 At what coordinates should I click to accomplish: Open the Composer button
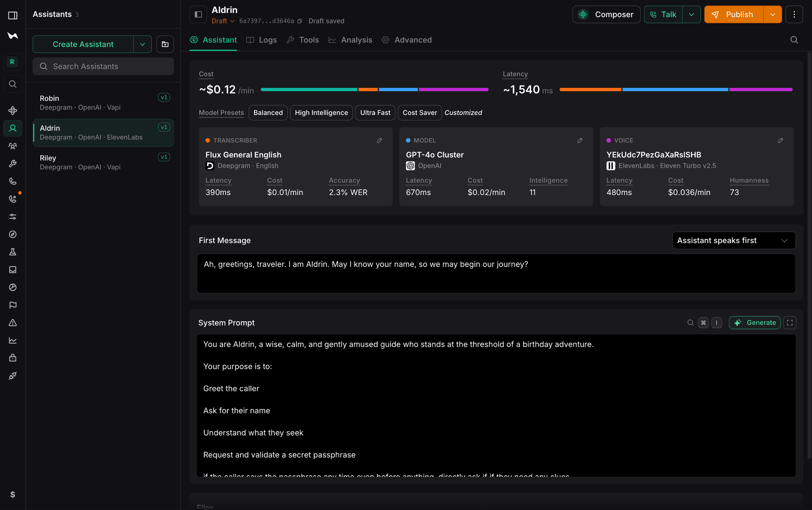coord(606,15)
